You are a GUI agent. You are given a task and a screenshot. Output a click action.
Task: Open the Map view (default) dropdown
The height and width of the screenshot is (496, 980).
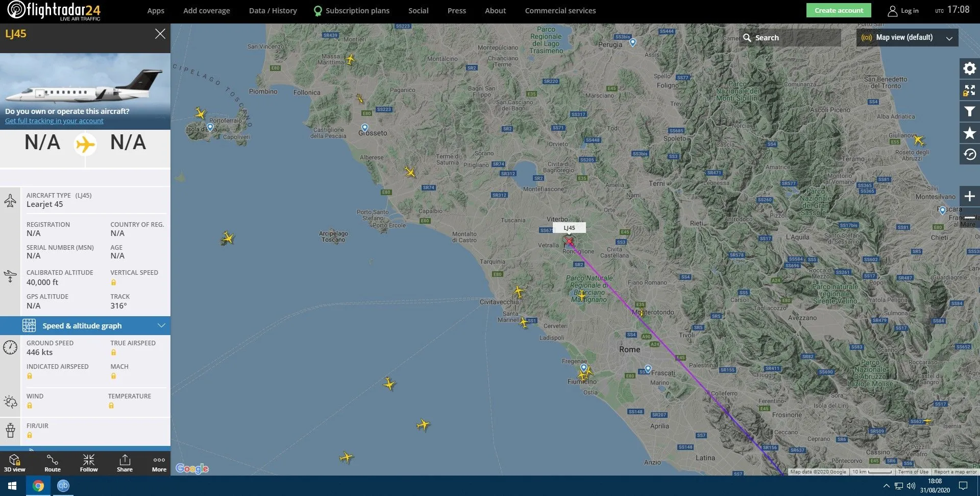click(x=907, y=37)
